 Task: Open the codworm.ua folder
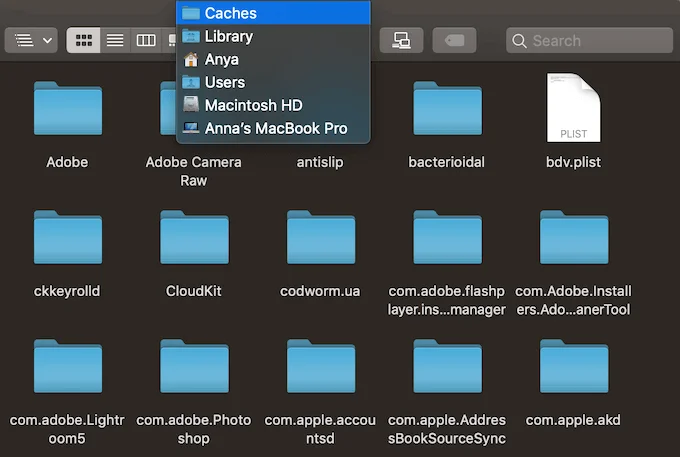pos(321,237)
